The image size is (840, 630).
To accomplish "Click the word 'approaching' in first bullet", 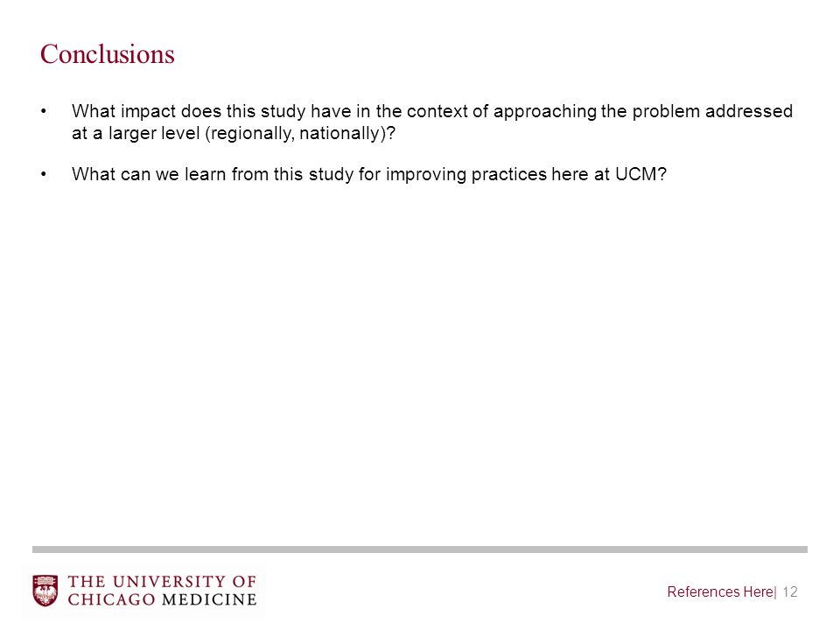I will click(x=545, y=111).
